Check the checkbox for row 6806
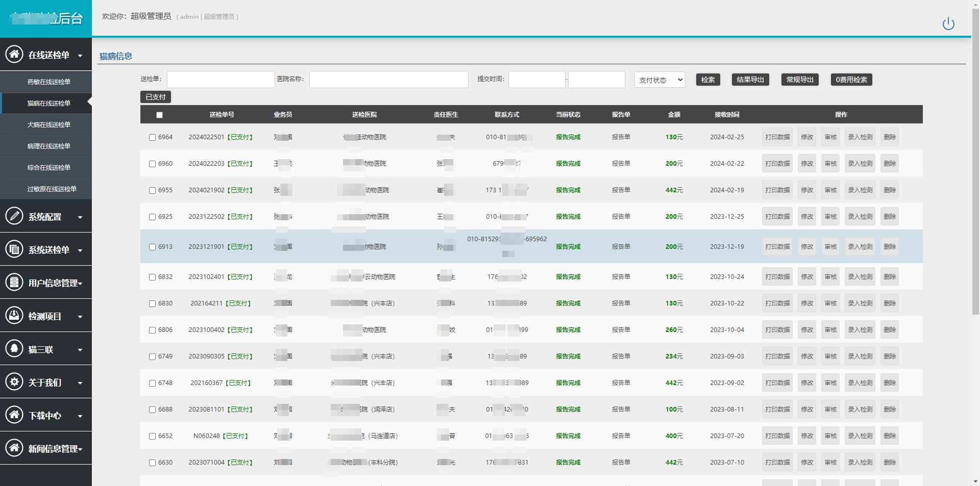980x486 pixels. (x=152, y=330)
